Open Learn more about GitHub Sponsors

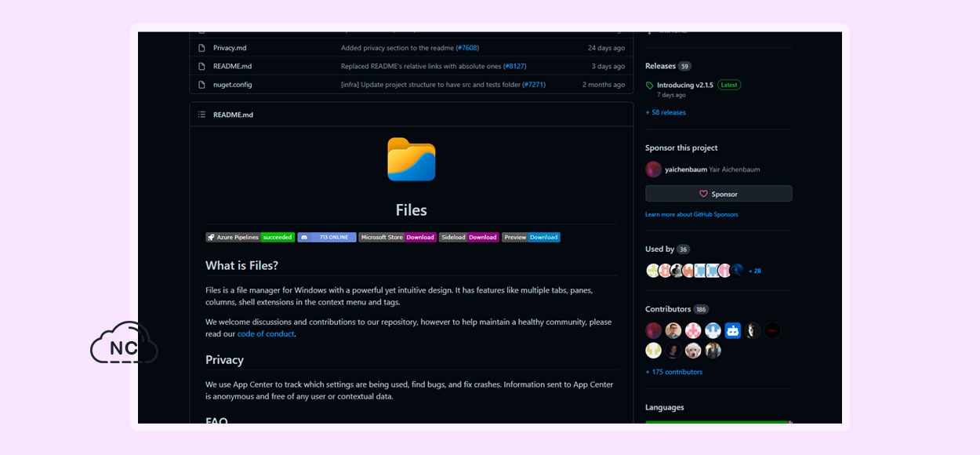pyautogui.click(x=691, y=214)
